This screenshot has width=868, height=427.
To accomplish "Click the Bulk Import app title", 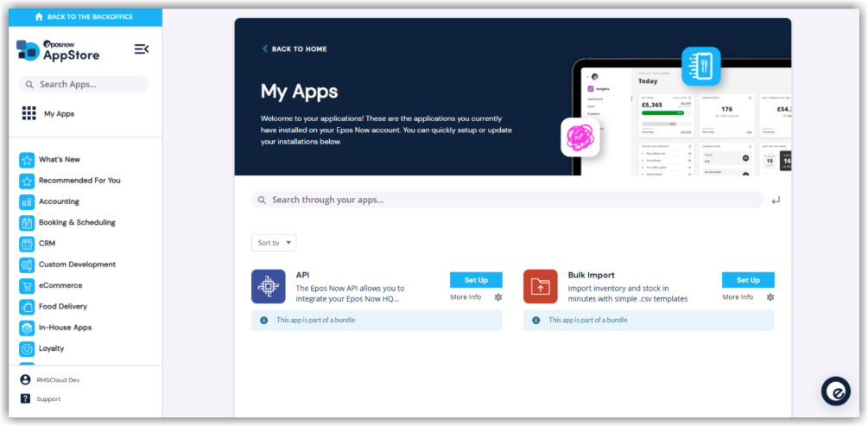I will [x=592, y=275].
